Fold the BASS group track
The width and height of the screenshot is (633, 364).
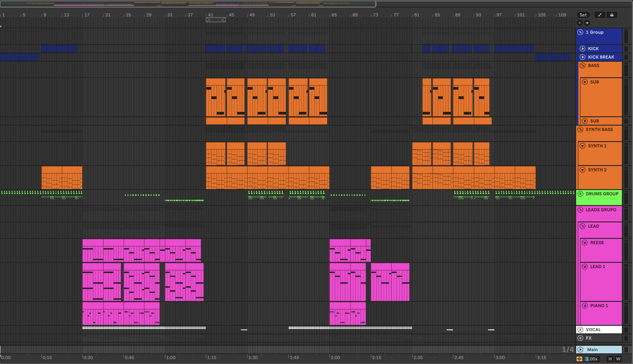click(x=583, y=65)
